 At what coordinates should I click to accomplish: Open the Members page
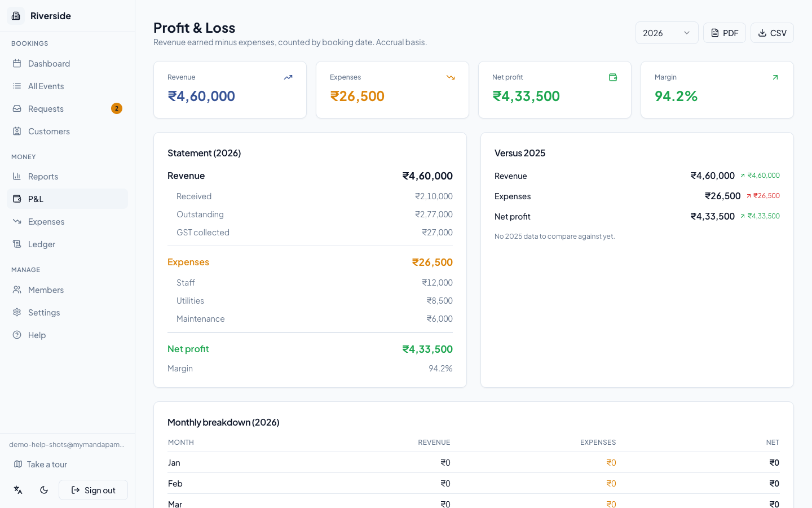[x=67, y=290]
